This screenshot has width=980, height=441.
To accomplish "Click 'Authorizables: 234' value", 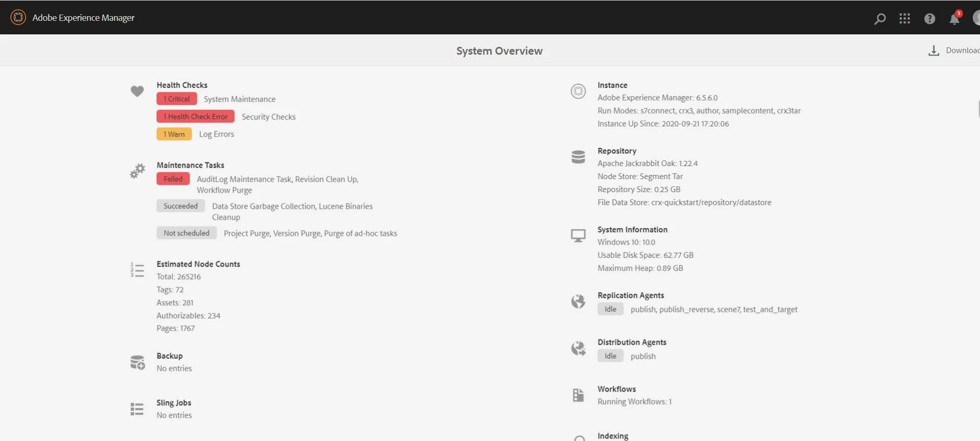I will [x=188, y=316].
